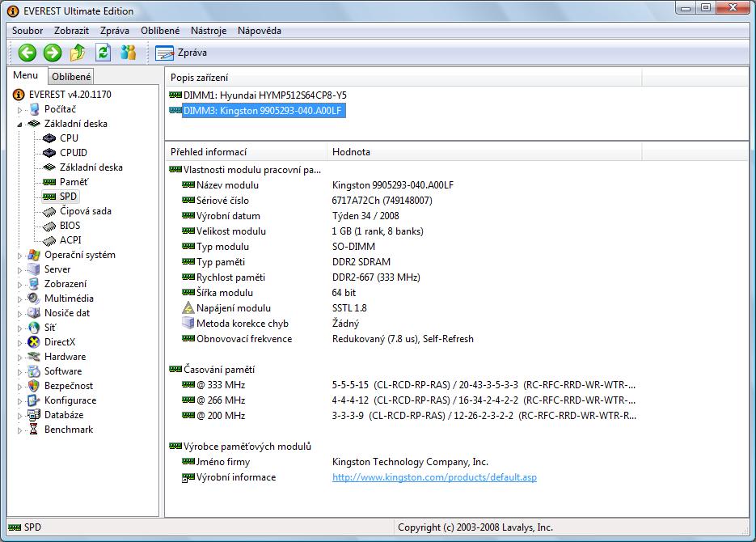
Task: Click the Hodnota column header
Action: pyautogui.click(x=484, y=152)
